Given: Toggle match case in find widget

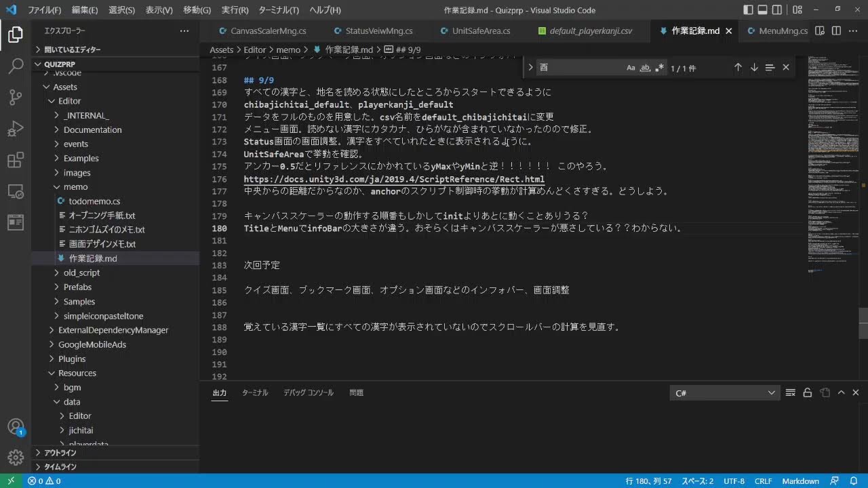Looking at the screenshot, I should click(631, 68).
